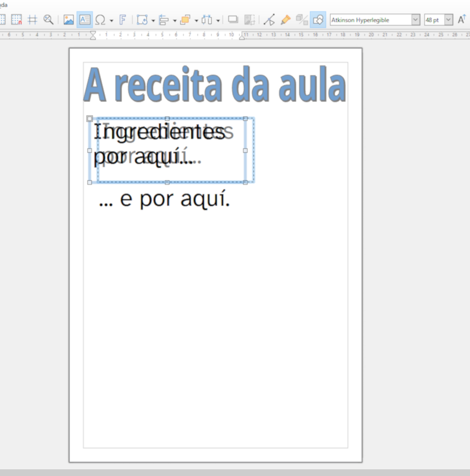Click font name field Atkinson Hyperlegible

[x=371, y=20]
